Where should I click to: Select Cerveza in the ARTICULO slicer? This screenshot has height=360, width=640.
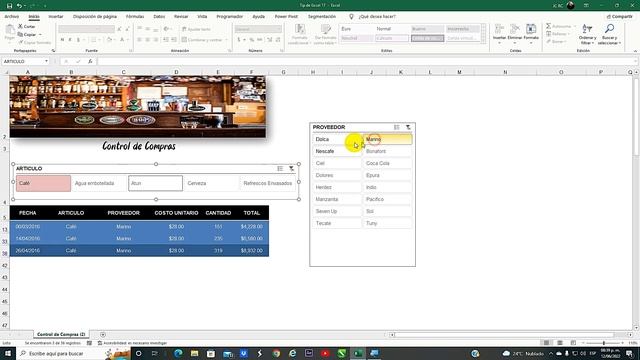(211, 183)
